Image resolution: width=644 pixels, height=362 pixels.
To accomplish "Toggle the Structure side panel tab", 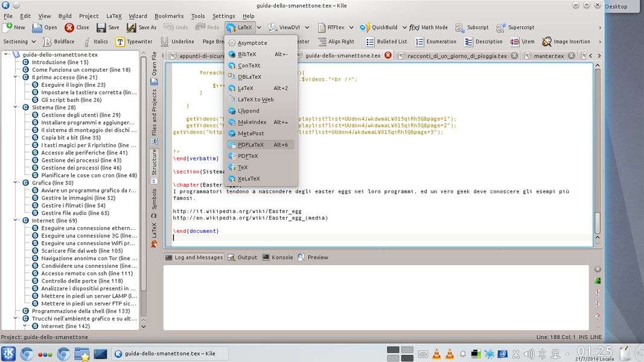I will (x=154, y=164).
